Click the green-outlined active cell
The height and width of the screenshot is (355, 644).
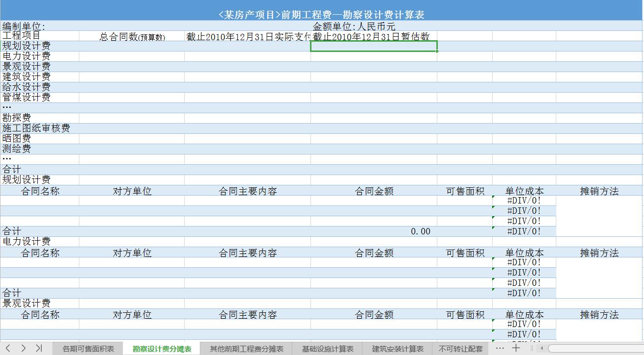pyautogui.click(x=374, y=46)
